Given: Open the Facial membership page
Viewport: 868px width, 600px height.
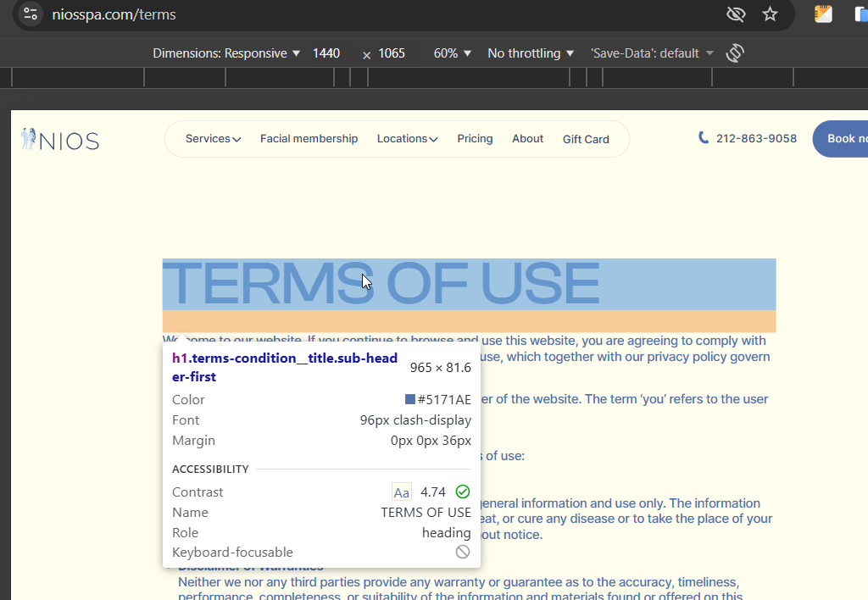Looking at the screenshot, I should pos(309,139).
